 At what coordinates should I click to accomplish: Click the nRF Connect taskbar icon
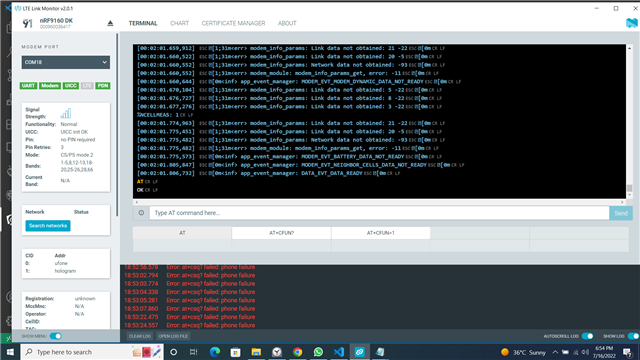pyautogui.click(x=360, y=352)
